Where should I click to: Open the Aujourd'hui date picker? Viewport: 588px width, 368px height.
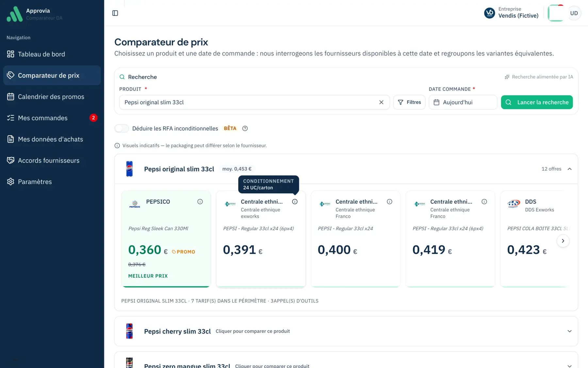(x=463, y=102)
